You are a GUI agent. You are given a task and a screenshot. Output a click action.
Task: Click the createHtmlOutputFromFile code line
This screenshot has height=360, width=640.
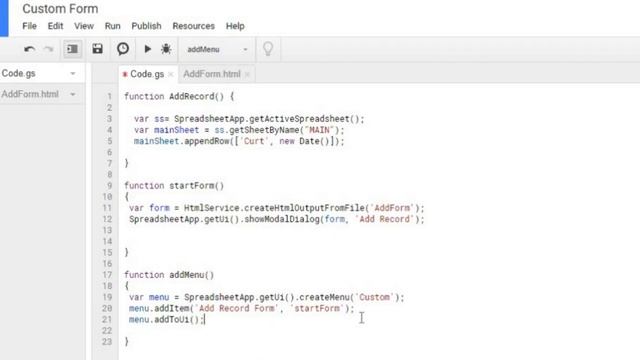277,208
